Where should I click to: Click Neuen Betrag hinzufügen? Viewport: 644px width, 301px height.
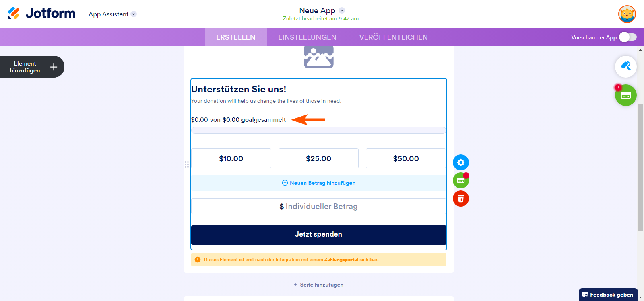(x=318, y=183)
